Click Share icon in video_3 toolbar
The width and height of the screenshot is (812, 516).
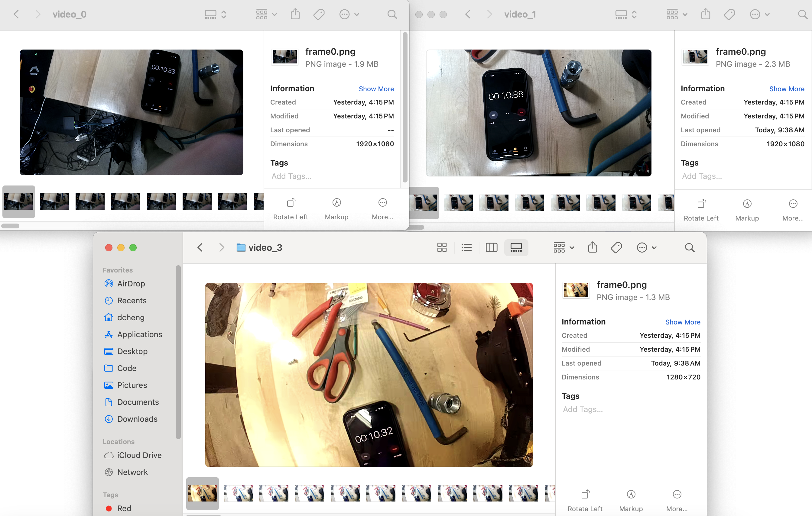tap(593, 248)
